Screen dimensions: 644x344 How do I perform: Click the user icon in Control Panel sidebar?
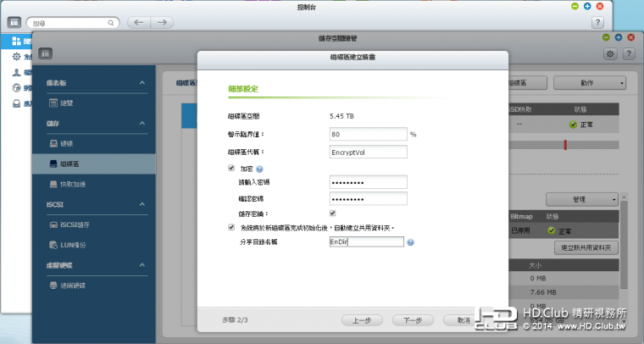(x=16, y=72)
